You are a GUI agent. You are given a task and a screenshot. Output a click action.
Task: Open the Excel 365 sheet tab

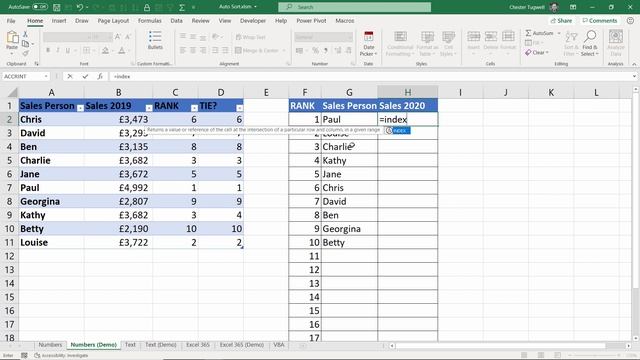[198, 345]
